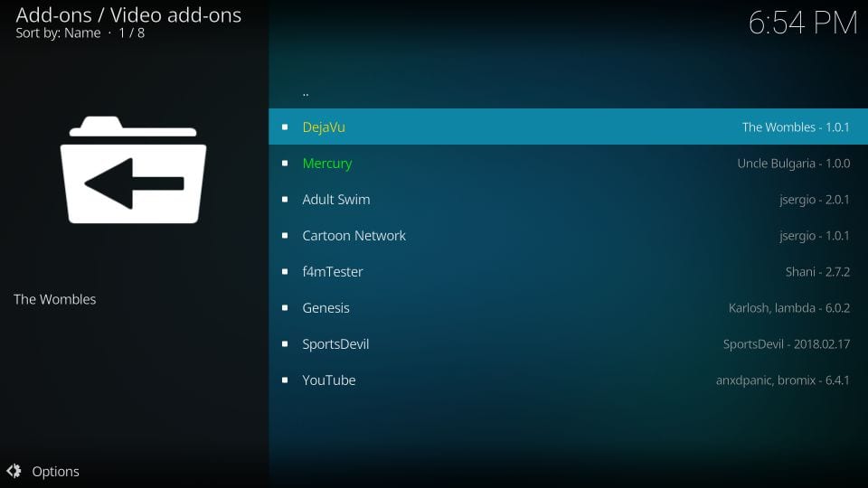The image size is (868, 488).
Task: Click the bullet icon beside Genesis
Action: point(285,307)
